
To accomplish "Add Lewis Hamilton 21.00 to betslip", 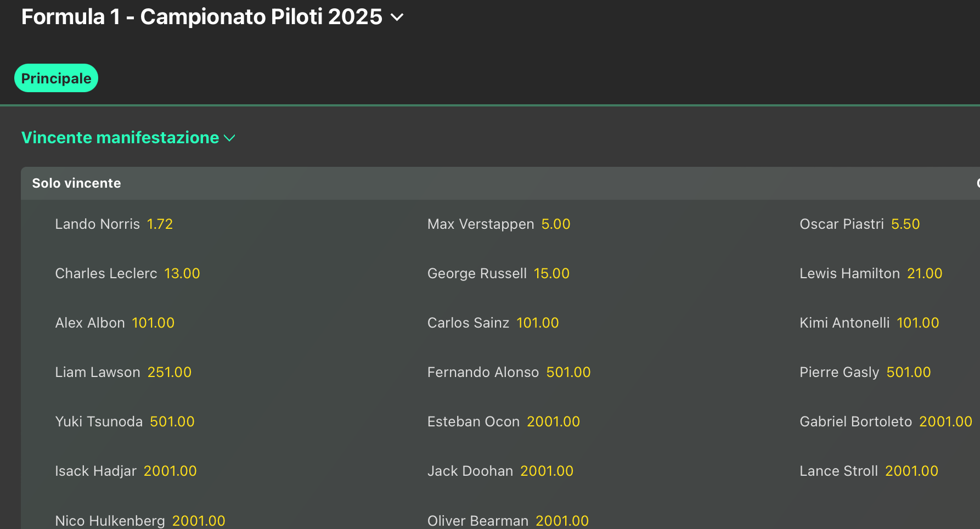I will pos(924,274).
